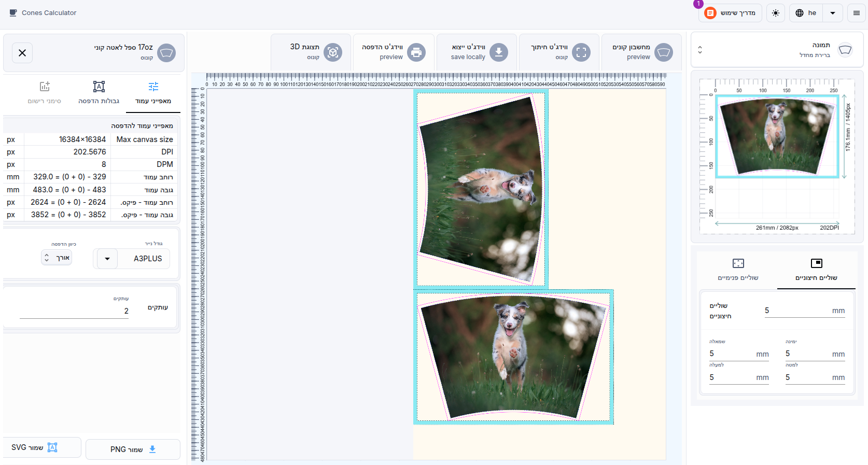Toggle the print orientation selector

click(57, 258)
